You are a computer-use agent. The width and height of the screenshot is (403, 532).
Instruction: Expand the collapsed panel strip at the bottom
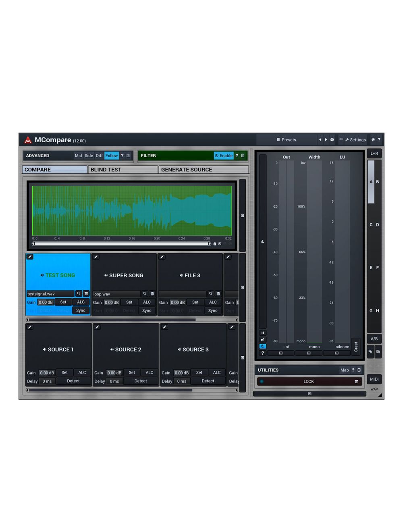pyautogui.click(x=309, y=393)
